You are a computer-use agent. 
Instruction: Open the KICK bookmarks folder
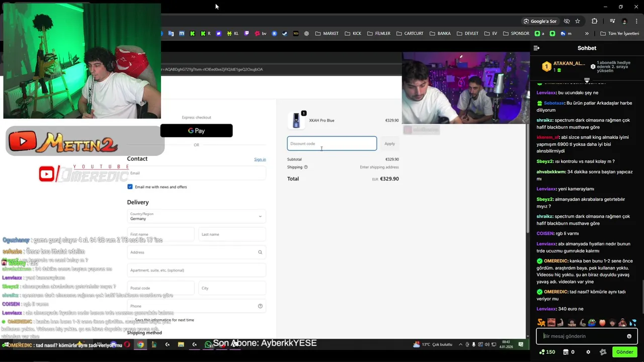(353, 34)
